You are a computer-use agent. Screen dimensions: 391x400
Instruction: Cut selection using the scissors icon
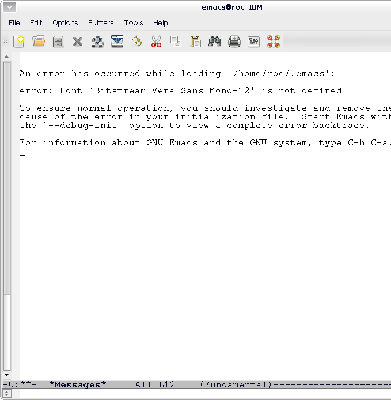[156, 42]
